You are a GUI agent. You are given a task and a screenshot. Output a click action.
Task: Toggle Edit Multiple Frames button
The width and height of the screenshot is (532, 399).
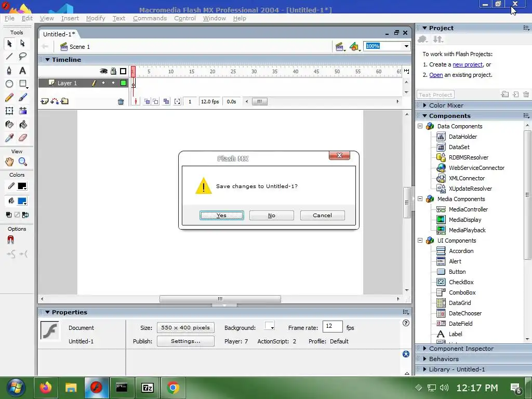point(166,101)
